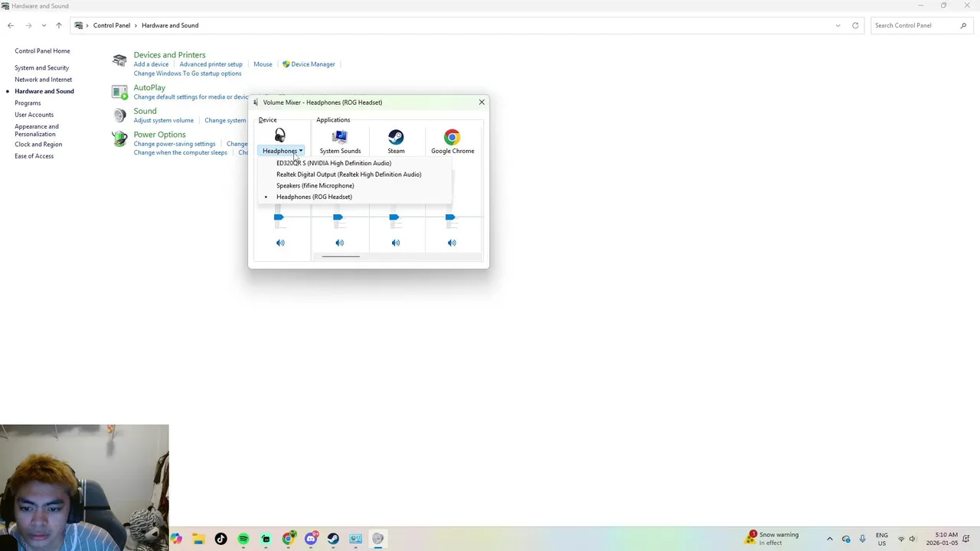
Task: Click the microphone tray icon
Action: tap(862, 539)
